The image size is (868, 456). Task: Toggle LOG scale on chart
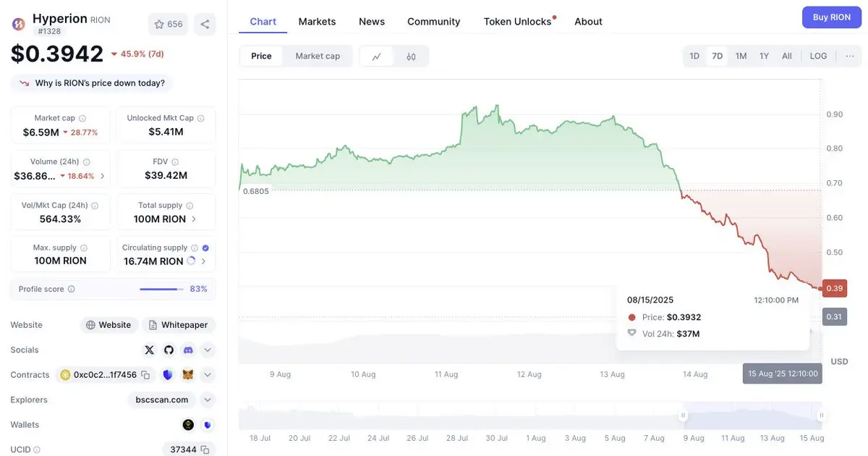point(818,56)
